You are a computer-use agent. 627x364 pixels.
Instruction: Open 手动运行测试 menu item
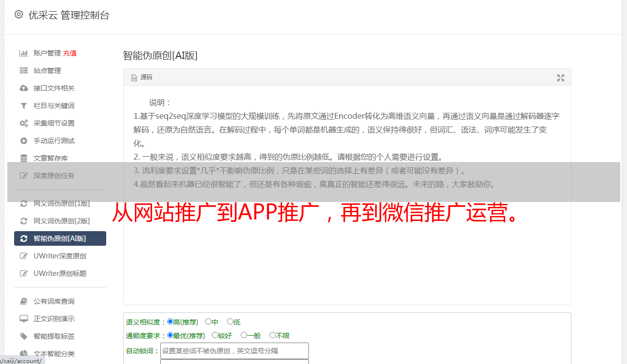(x=54, y=141)
